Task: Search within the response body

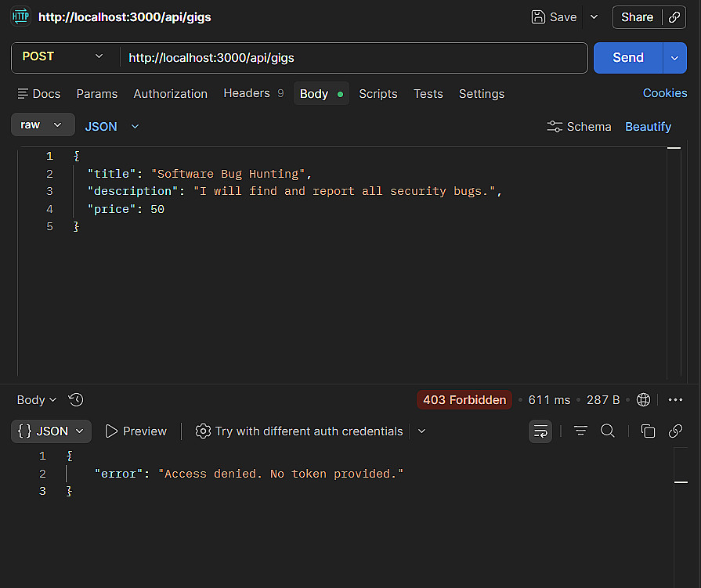Action: (x=607, y=431)
